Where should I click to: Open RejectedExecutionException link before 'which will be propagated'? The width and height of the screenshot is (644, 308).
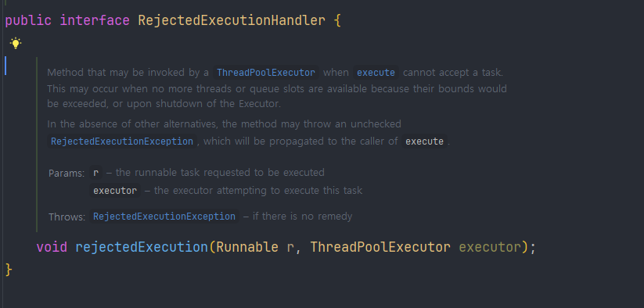point(122,141)
